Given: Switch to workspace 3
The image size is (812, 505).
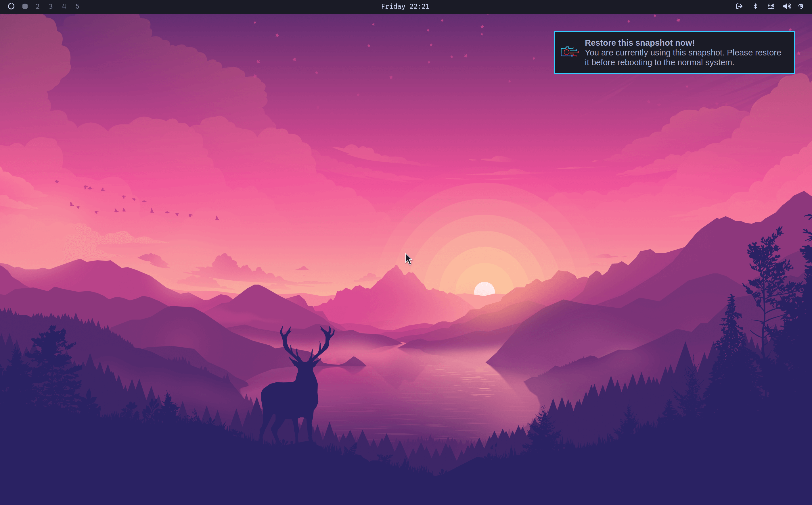Looking at the screenshot, I should (51, 6).
